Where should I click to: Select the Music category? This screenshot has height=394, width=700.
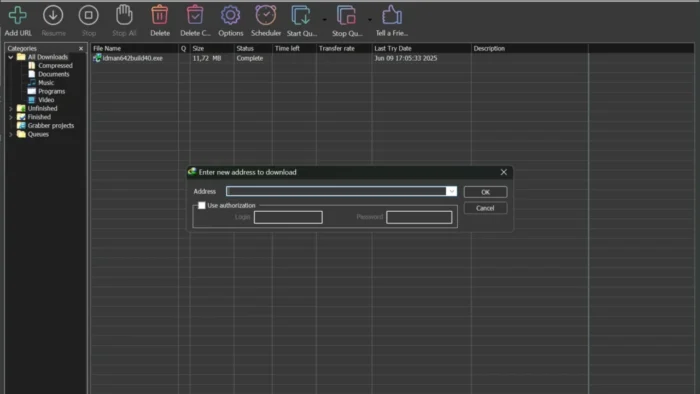pyautogui.click(x=46, y=83)
